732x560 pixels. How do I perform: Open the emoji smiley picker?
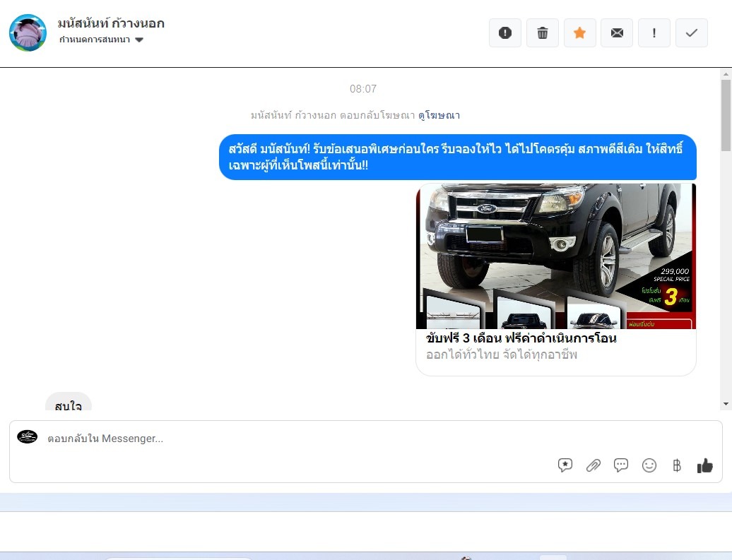pyautogui.click(x=649, y=465)
